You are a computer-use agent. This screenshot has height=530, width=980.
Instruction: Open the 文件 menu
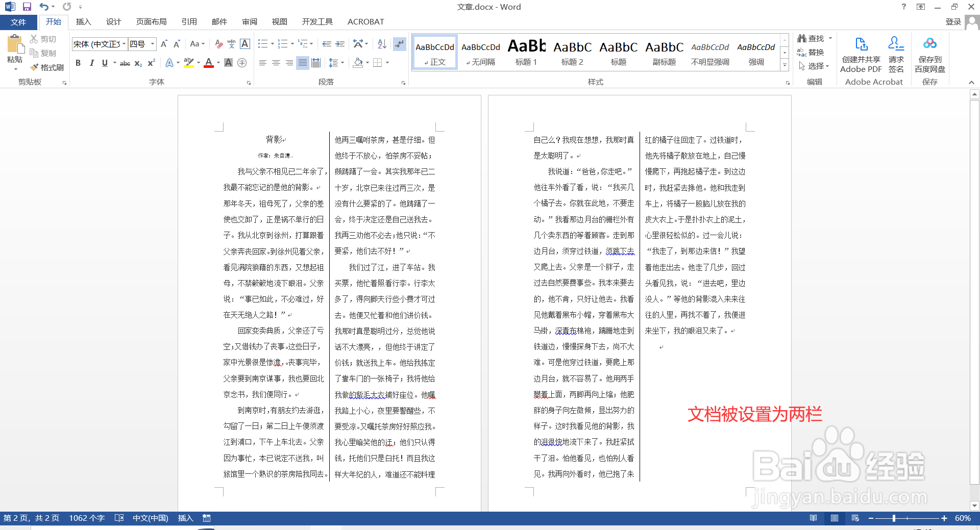[18, 22]
